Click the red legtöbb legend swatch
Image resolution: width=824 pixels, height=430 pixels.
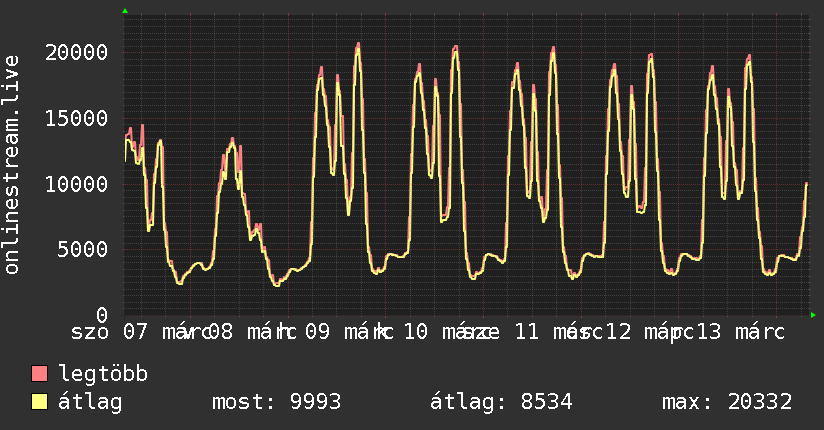pos(40,375)
